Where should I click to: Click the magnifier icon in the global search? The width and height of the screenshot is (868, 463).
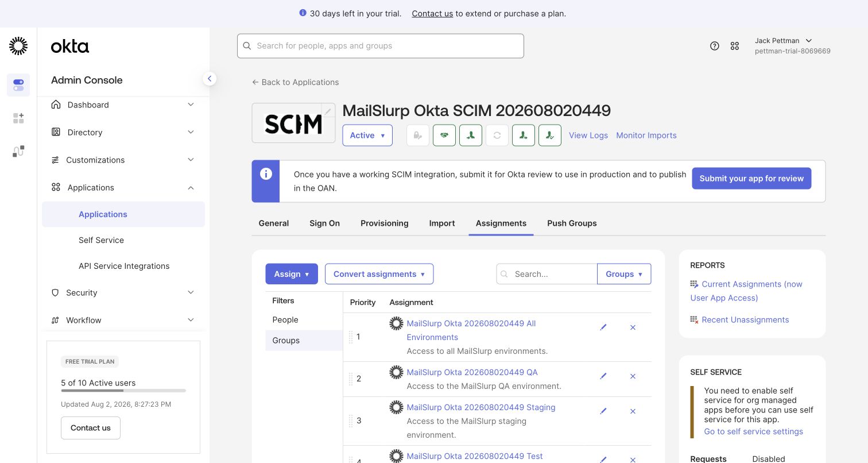click(x=247, y=46)
